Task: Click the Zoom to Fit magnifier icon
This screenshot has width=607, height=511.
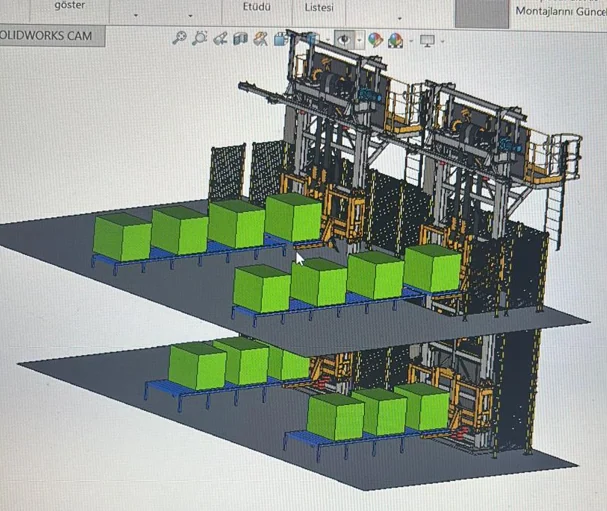Action: pos(179,38)
